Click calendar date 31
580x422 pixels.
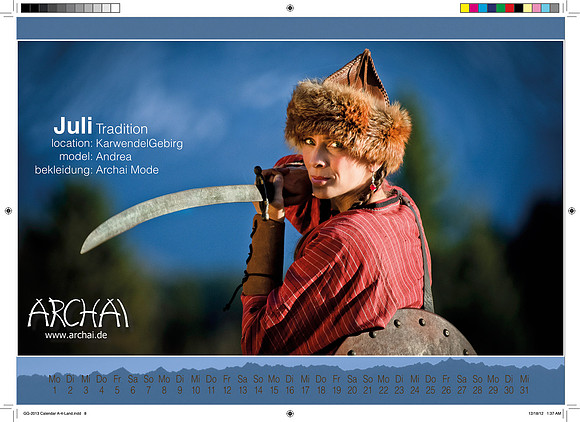point(525,390)
